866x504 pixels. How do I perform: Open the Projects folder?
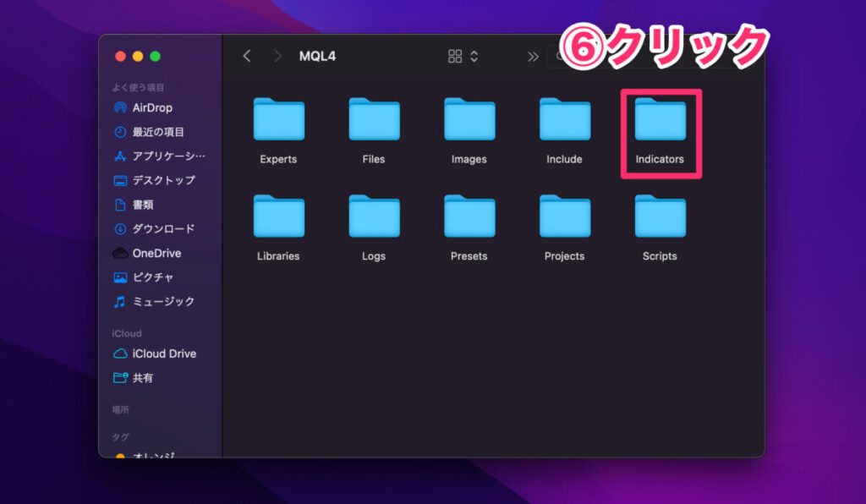564,216
